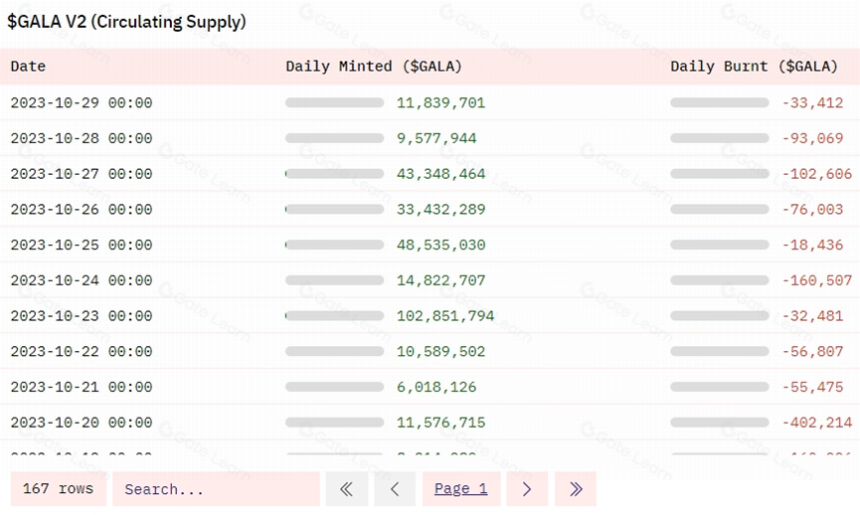The height and width of the screenshot is (515, 860).
Task: Click minted value 6,018,126
Action: pyautogui.click(x=437, y=387)
